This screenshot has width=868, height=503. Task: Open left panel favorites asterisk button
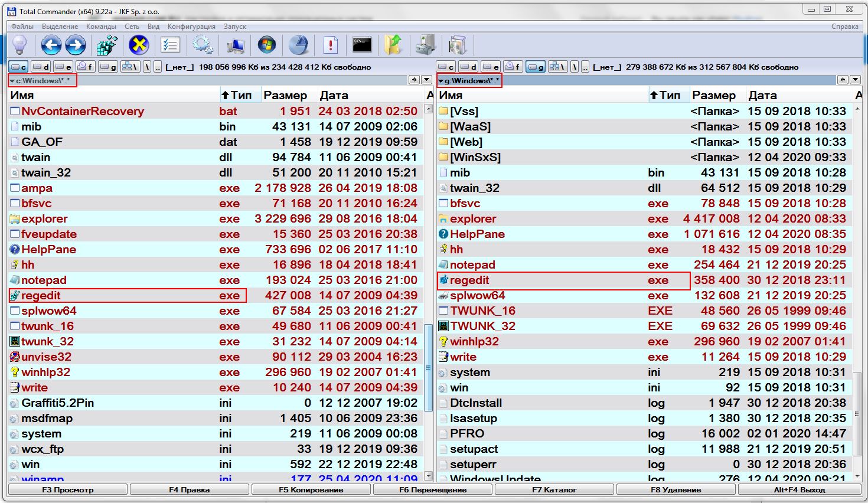[415, 80]
